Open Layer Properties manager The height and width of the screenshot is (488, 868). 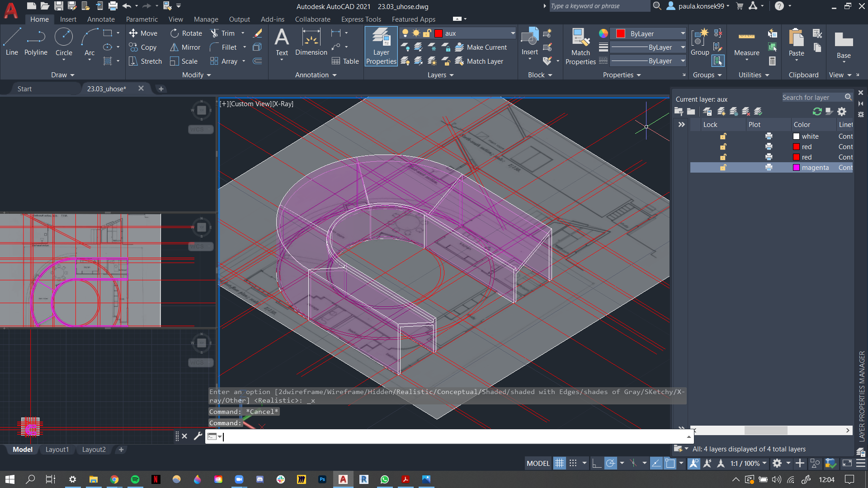[x=381, y=46]
